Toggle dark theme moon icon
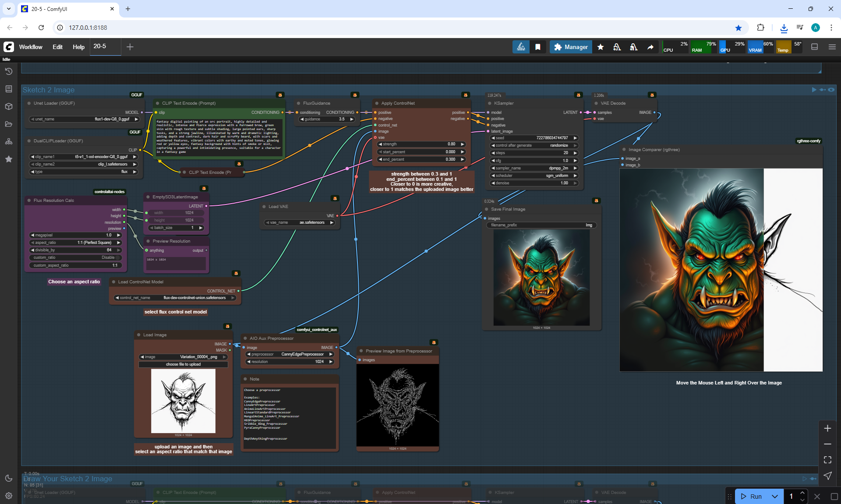The height and width of the screenshot is (504, 841). [x=9, y=478]
